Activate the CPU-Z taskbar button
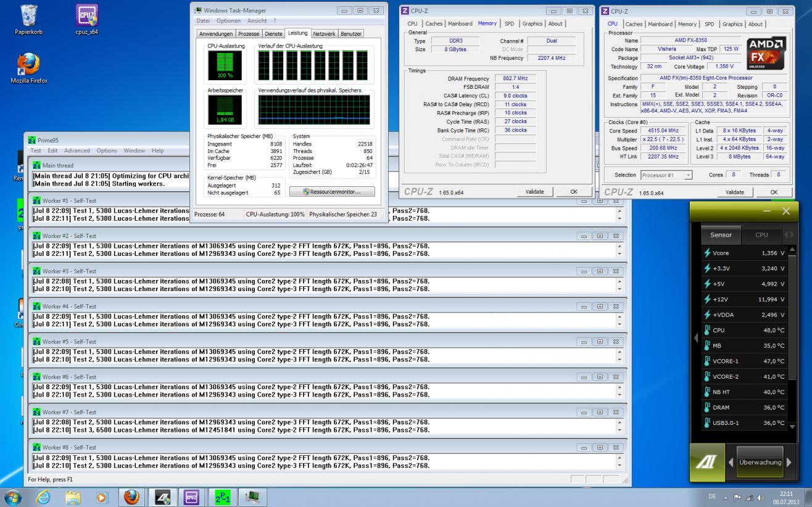The height and width of the screenshot is (507, 812). pos(192,497)
